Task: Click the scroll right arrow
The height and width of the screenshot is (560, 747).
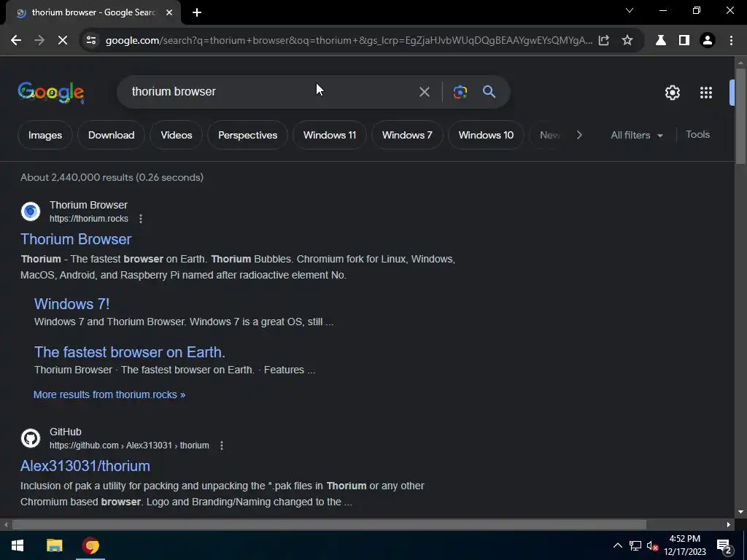Action: [x=729, y=525]
